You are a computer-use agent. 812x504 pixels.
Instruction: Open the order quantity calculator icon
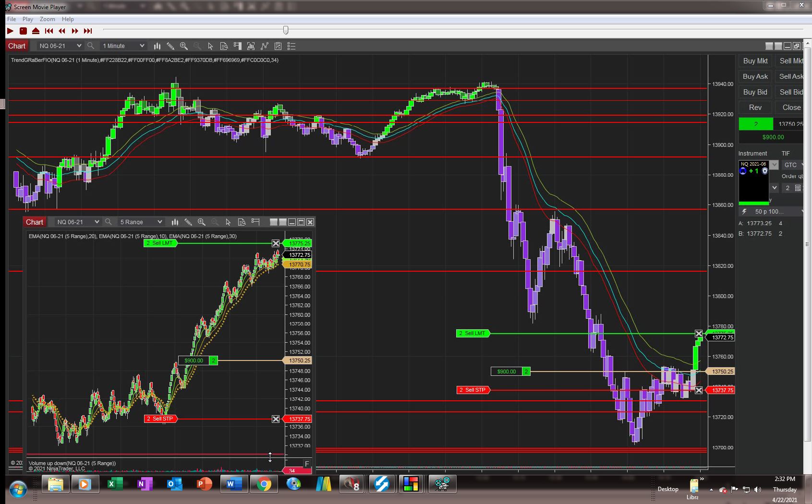(798, 188)
